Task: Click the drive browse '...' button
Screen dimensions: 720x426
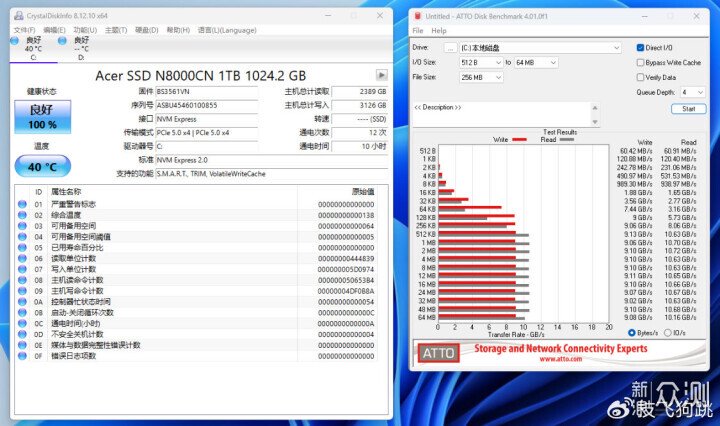Action: 450,48
